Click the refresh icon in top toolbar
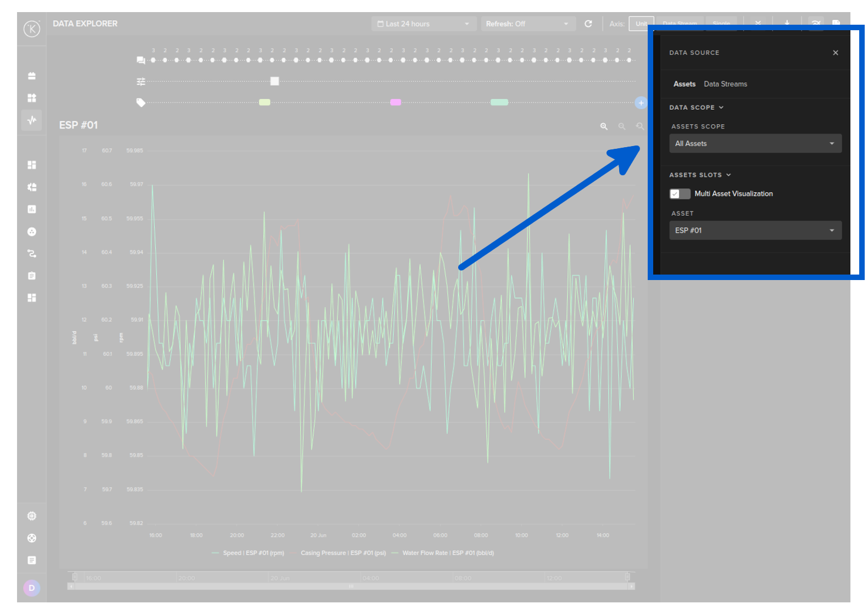Screen dimensions: 868x615 (588, 24)
